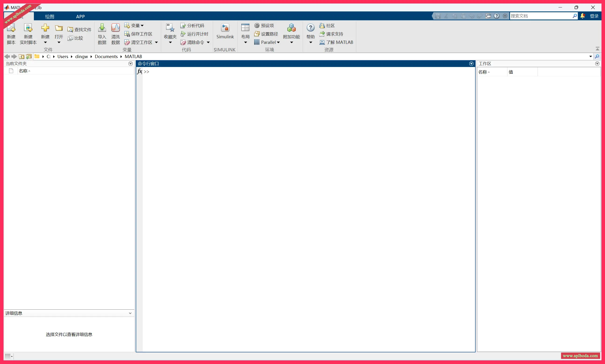Switch to the Plots (绘图) tab
The width and height of the screenshot is (605, 364).
(x=50, y=16)
